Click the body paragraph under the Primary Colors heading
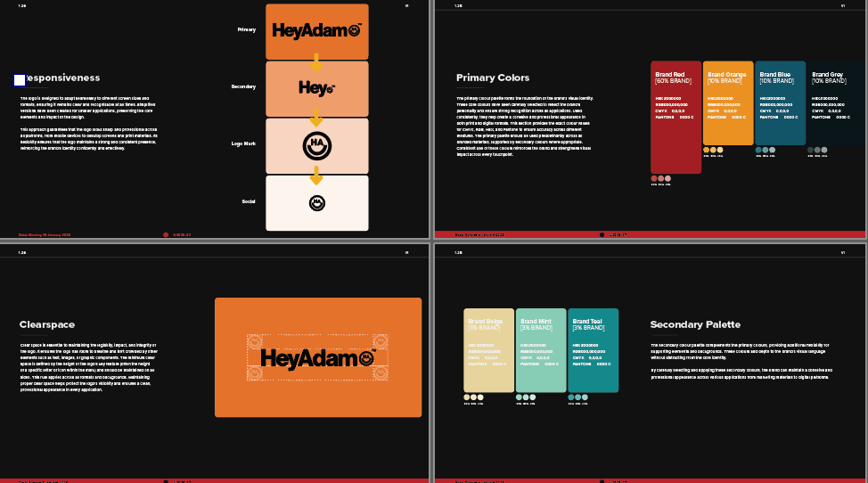Image resolution: width=868 pixels, height=483 pixels. click(525, 127)
